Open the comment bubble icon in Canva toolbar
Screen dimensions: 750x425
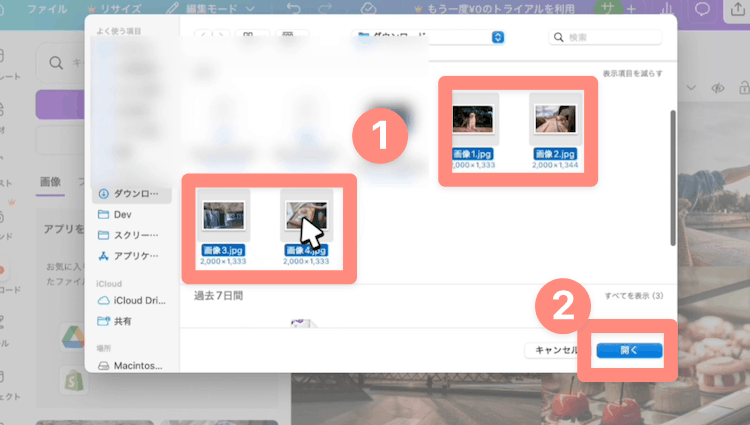702,9
